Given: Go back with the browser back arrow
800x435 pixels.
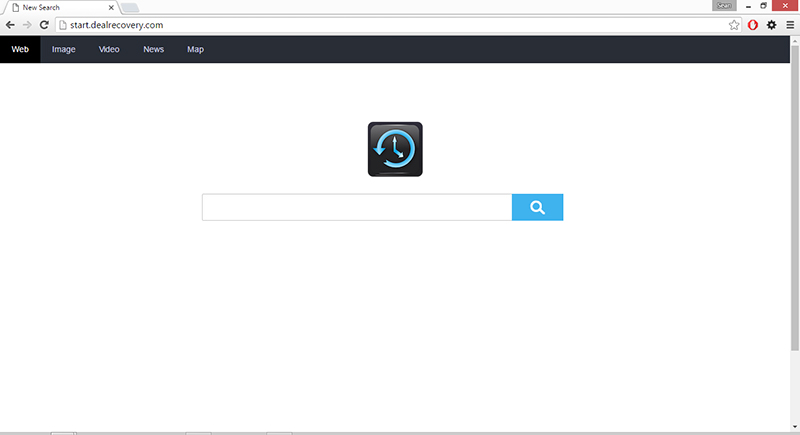Looking at the screenshot, I should tap(10, 25).
